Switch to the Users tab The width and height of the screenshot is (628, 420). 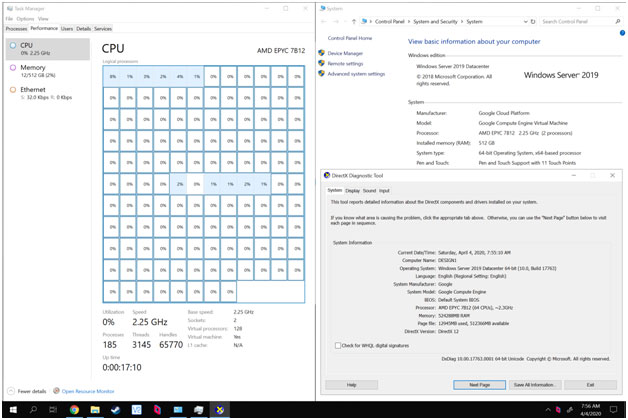tap(67, 29)
